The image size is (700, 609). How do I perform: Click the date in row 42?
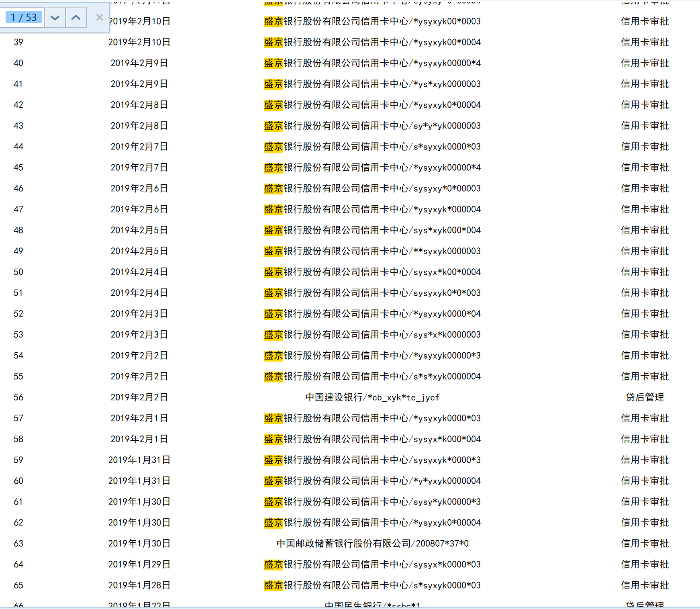pyautogui.click(x=139, y=105)
